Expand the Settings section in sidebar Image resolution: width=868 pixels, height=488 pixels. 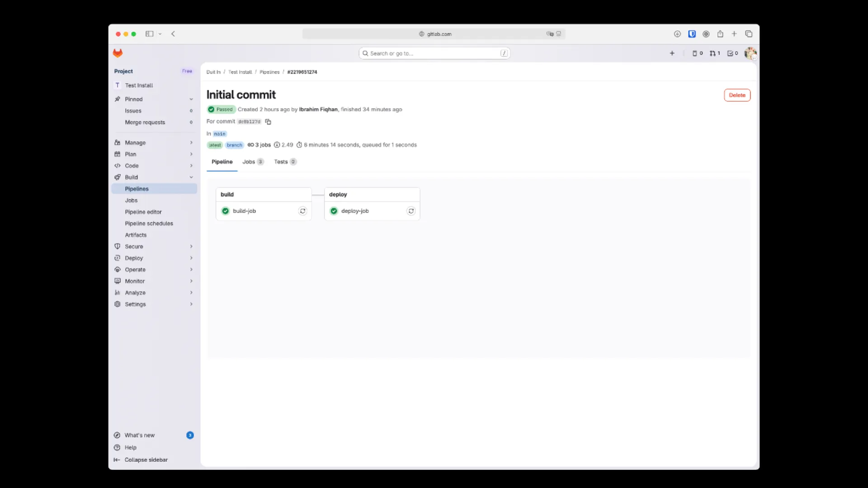click(x=191, y=304)
